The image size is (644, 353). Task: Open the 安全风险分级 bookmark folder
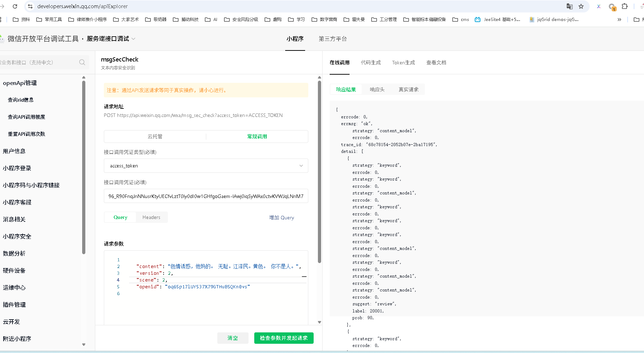click(x=241, y=20)
